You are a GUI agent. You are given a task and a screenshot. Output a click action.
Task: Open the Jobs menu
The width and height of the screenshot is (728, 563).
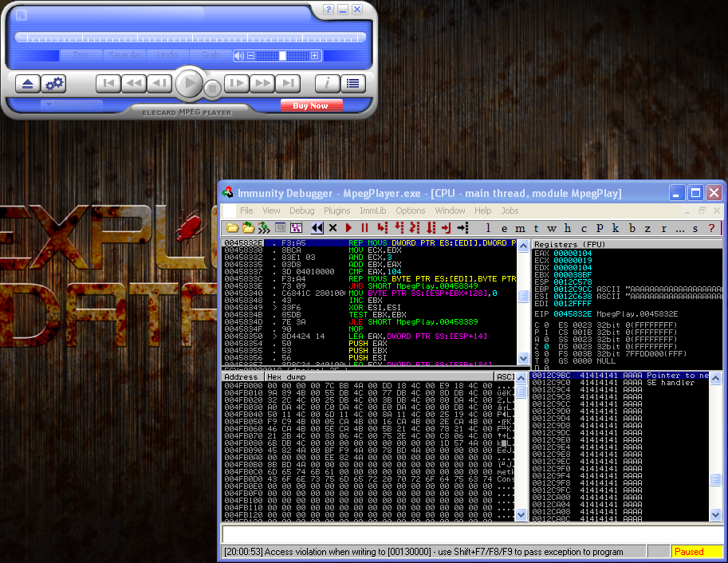[x=510, y=211]
